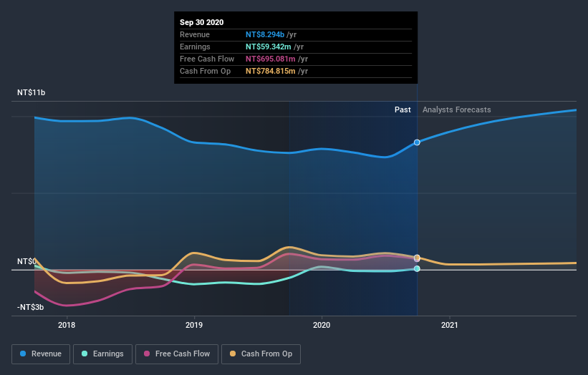Screen dimensions: 588x375
Task: Click the -NT$3b axis label
Action: coord(30,307)
